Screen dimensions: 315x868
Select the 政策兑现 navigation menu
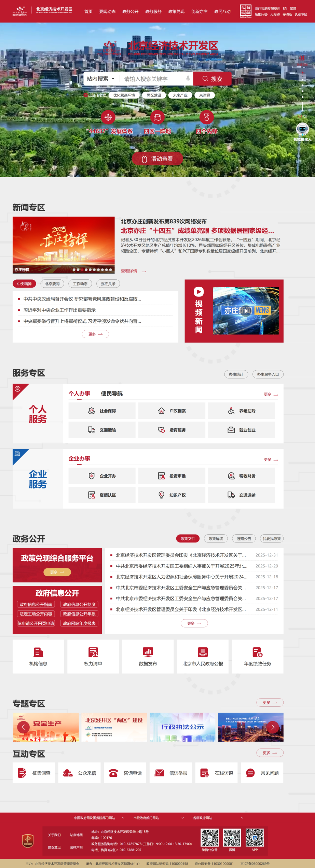[176, 12]
